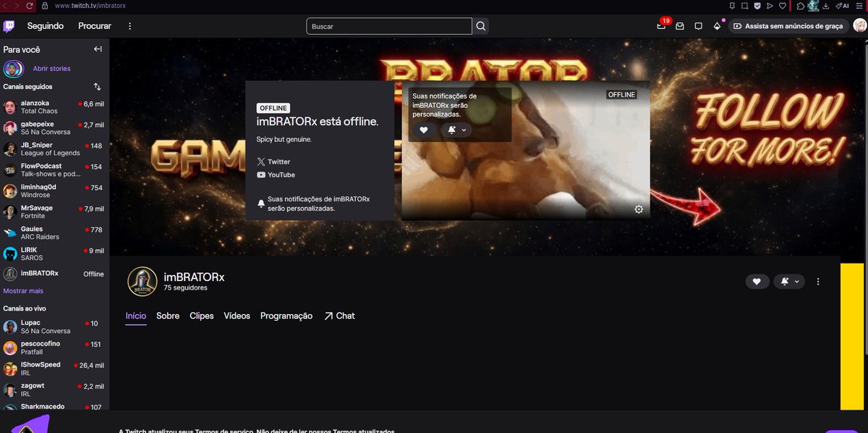Image resolution: width=868 pixels, height=433 pixels.
Task: Click the Buscar search field
Action: tap(389, 26)
